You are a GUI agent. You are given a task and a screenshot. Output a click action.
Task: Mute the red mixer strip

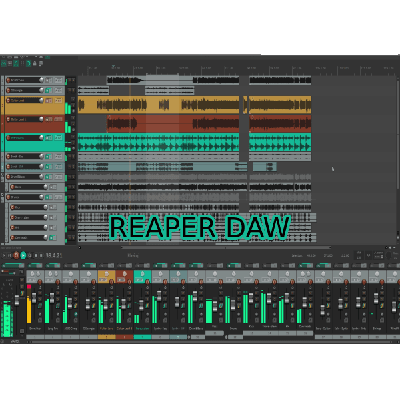click(129, 293)
